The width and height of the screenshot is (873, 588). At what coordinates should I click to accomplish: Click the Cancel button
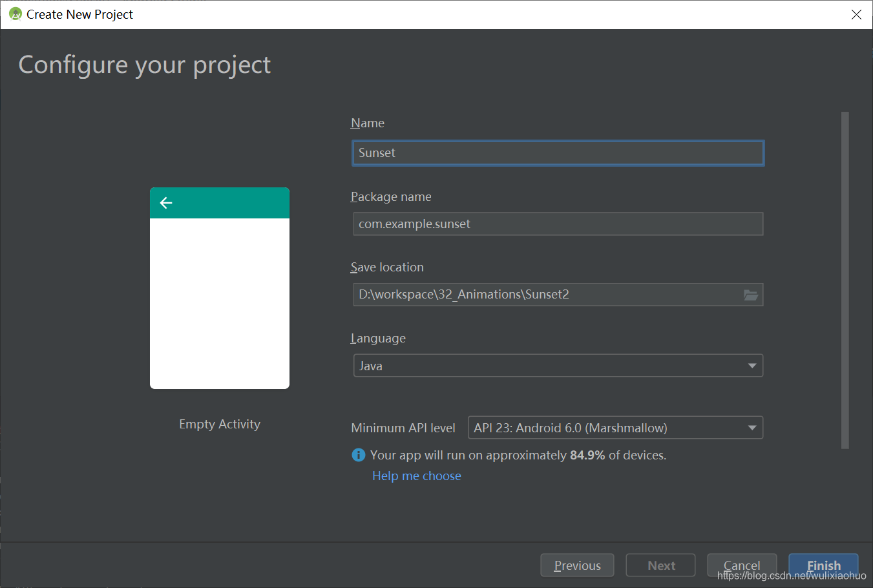pyautogui.click(x=742, y=565)
